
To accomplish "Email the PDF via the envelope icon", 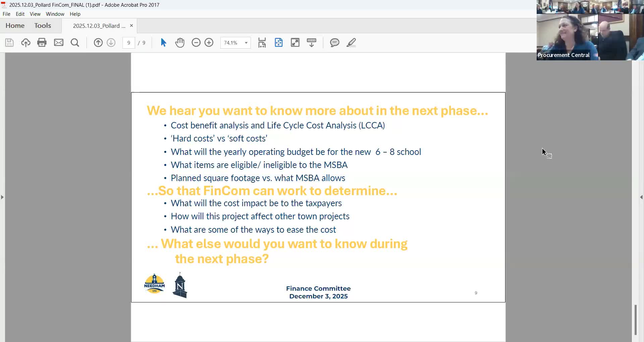I will (59, 43).
